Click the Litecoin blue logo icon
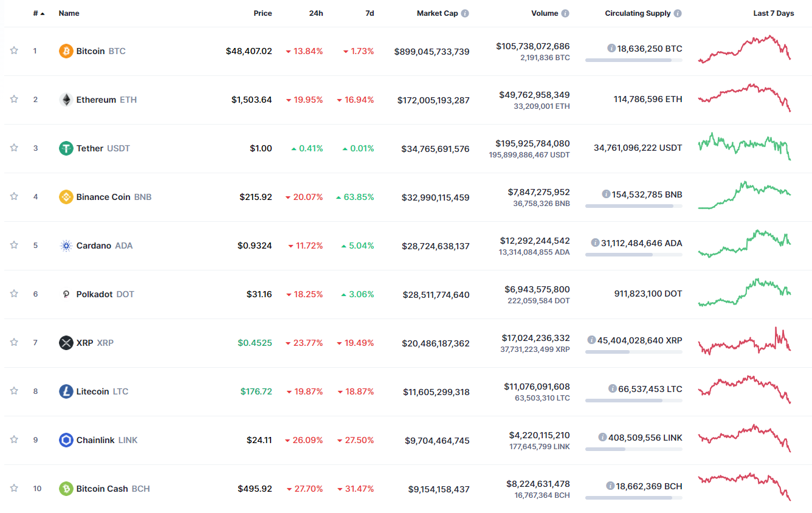Screen dimensions: 812x513 point(66,391)
